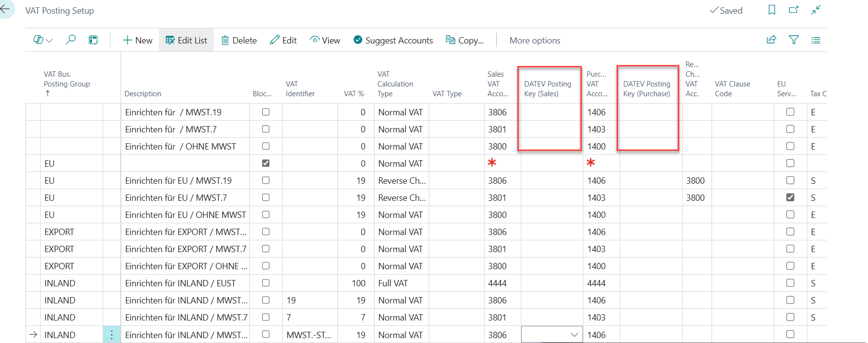Click the share icon
Image resolution: width=868 pixels, height=343 pixels.
pos(771,40)
